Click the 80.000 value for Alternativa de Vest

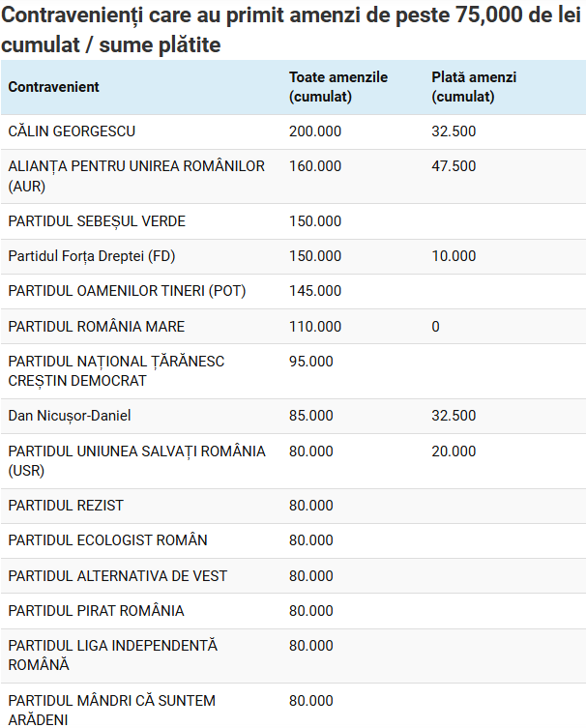click(310, 575)
